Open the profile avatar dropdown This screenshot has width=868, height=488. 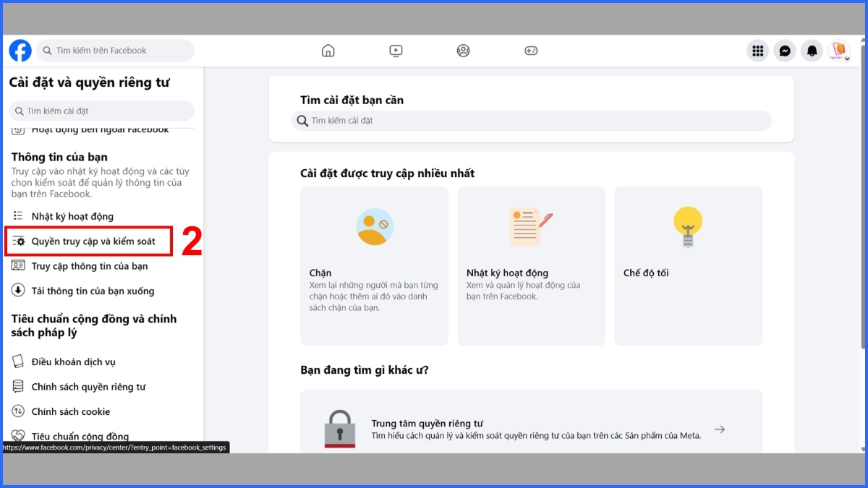click(x=839, y=51)
